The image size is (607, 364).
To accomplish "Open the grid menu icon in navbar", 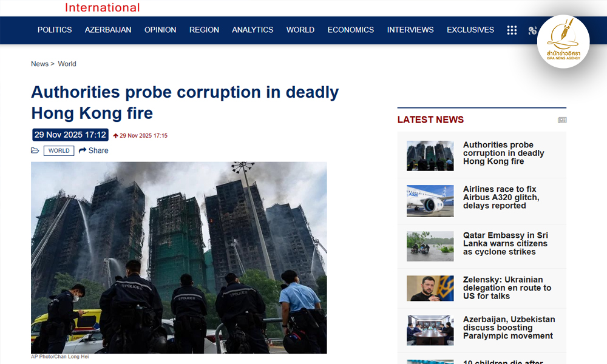I will click(512, 30).
